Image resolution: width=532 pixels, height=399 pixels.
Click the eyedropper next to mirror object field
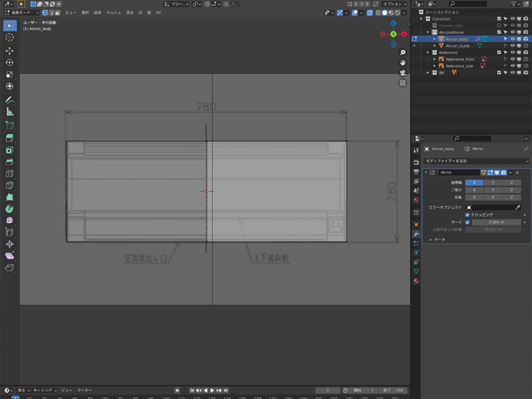tap(518, 207)
